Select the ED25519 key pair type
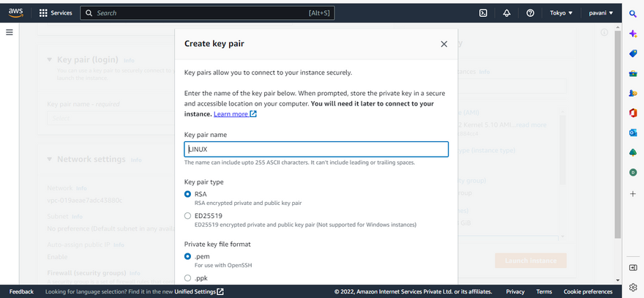The image size is (644, 298). (x=188, y=216)
